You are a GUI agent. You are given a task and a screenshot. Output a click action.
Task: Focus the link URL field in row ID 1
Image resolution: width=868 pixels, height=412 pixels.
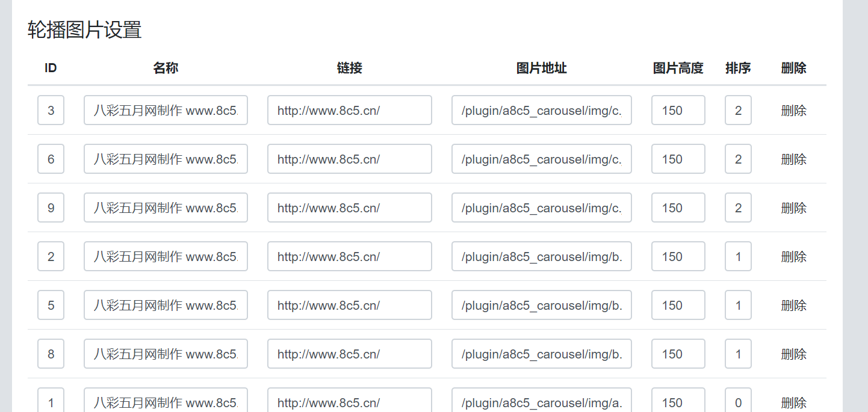350,400
